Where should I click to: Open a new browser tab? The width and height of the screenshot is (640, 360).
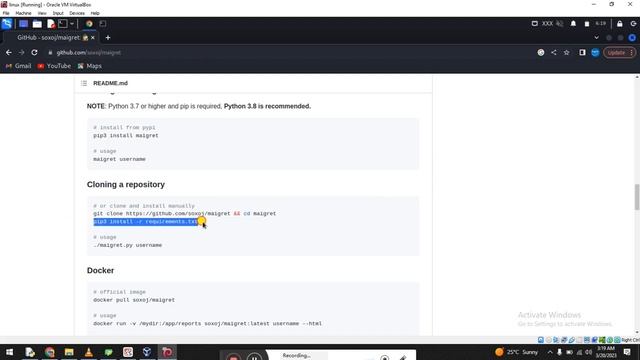click(x=108, y=38)
